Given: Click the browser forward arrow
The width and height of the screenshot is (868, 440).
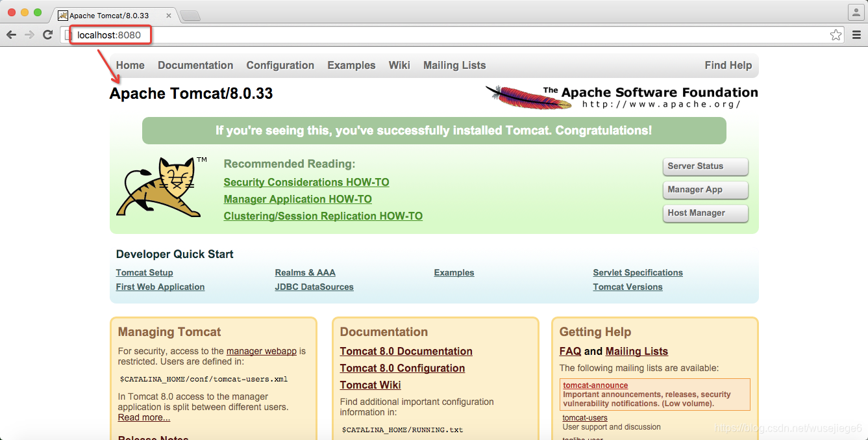Looking at the screenshot, I should click(29, 35).
